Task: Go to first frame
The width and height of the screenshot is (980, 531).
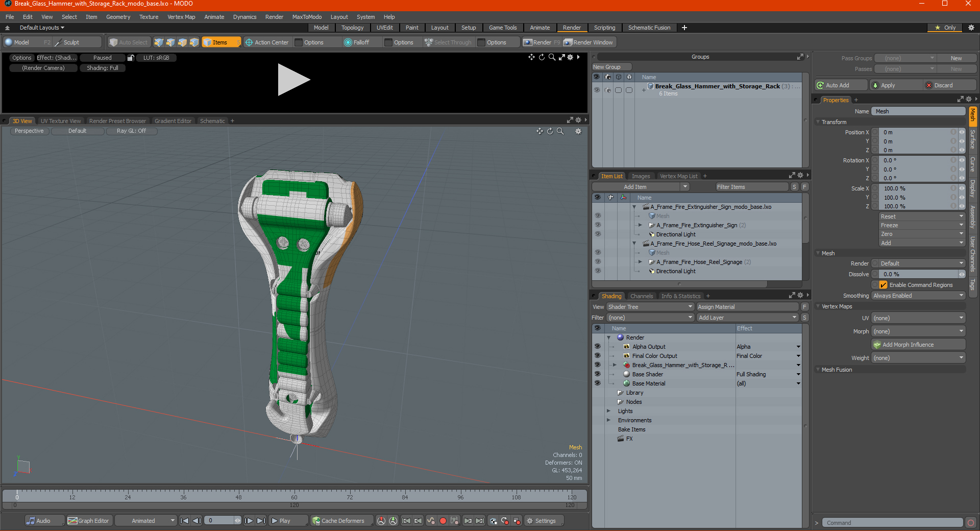Action: (185, 521)
